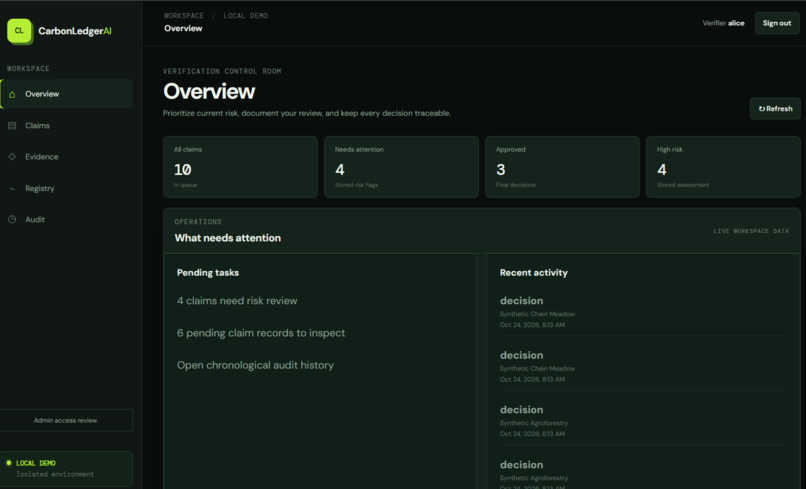Click the CarbonLedgerAI brand name
The height and width of the screenshot is (489, 806).
(75, 31)
